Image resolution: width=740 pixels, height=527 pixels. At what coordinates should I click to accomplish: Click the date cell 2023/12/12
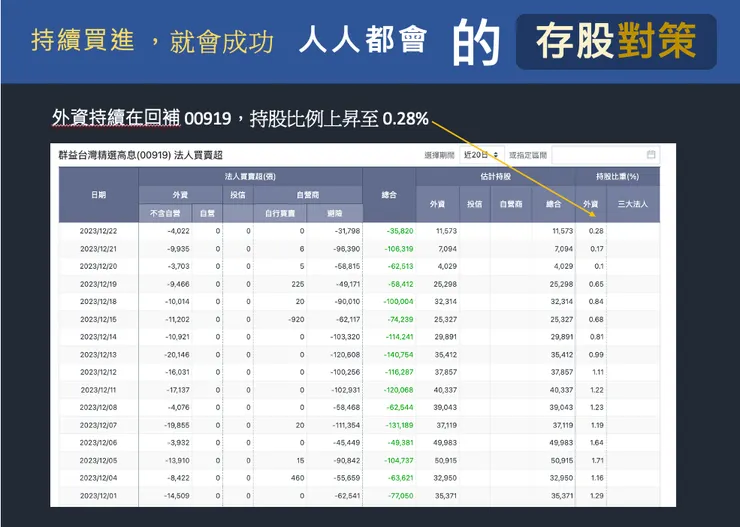98,372
